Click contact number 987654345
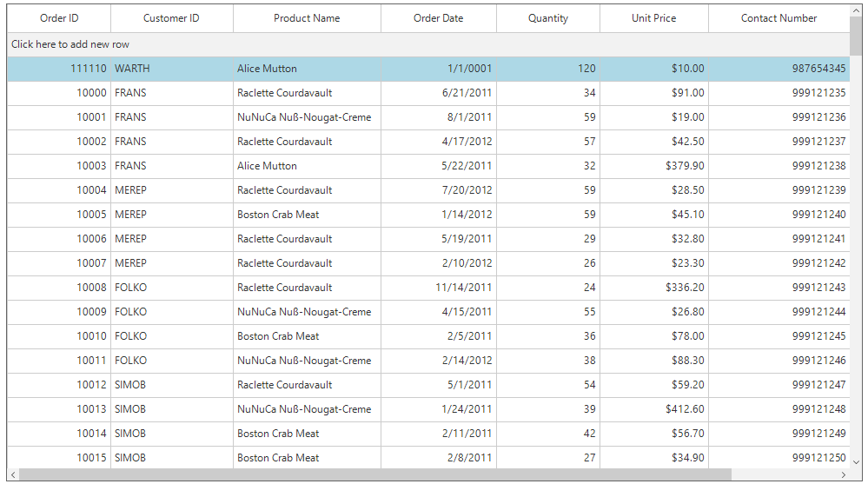The image size is (868, 484). click(x=779, y=69)
